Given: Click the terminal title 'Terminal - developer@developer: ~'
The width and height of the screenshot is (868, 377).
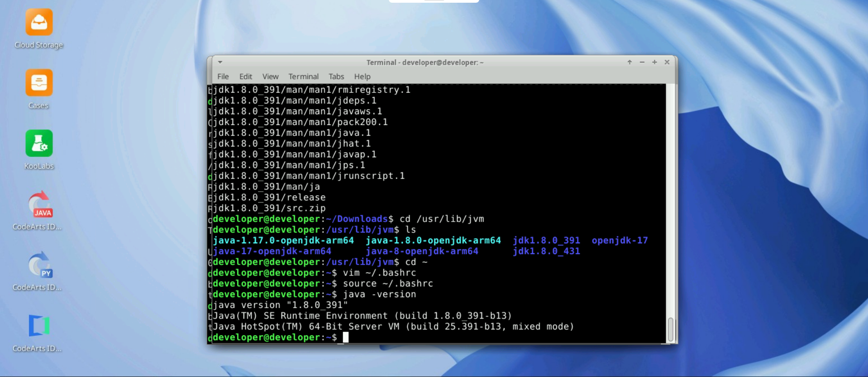Looking at the screenshot, I should tap(425, 63).
